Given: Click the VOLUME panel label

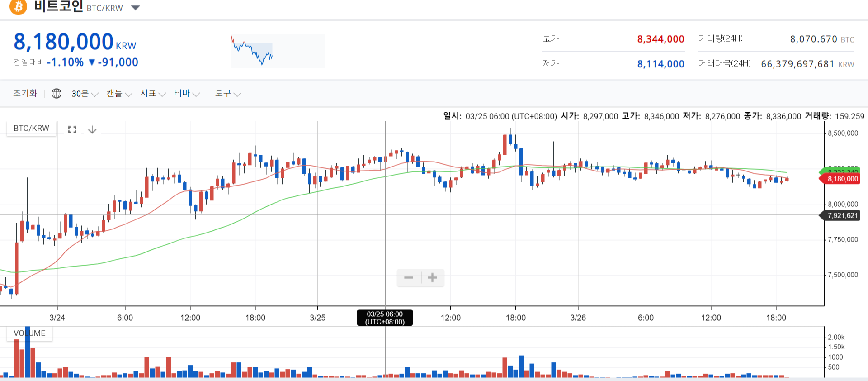Looking at the screenshot, I should (x=29, y=333).
